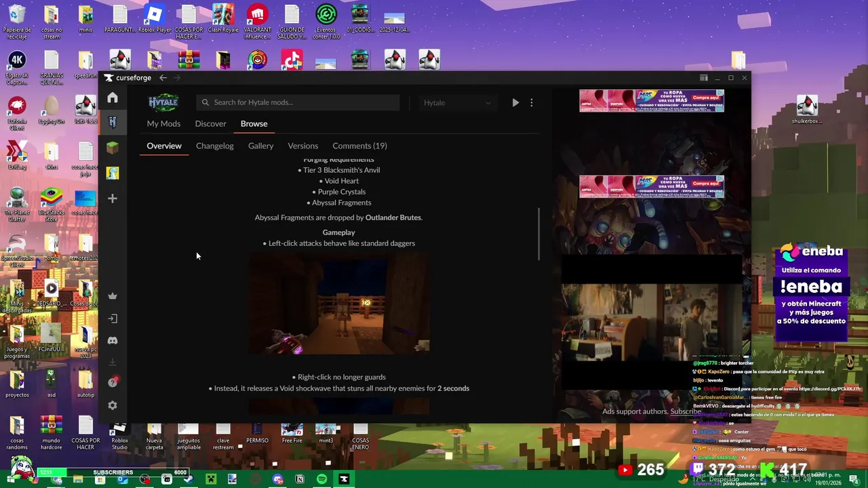The image size is (868, 488).
Task: Open the three-dot more options menu
Action: tap(532, 102)
